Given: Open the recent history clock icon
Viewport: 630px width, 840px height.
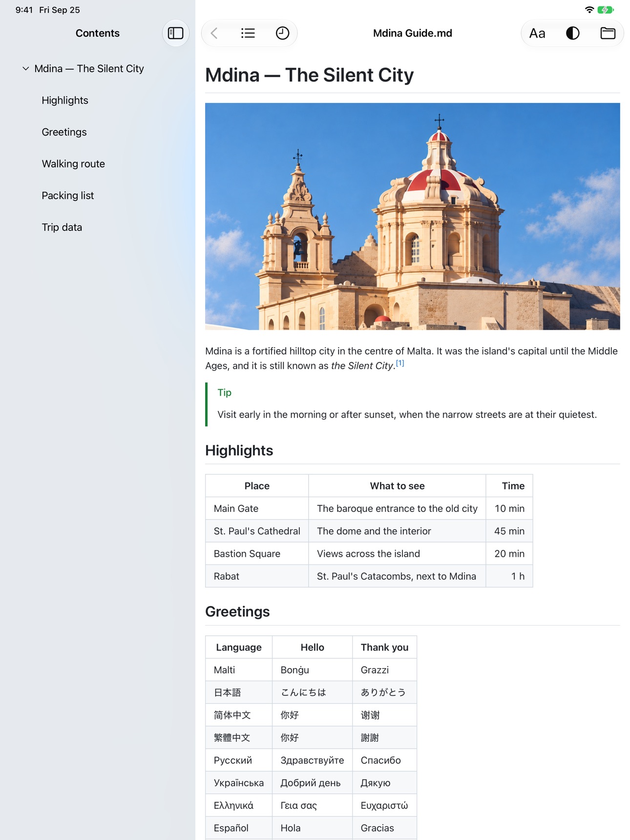Looking at the screenshot, I should tap(282, 33).
